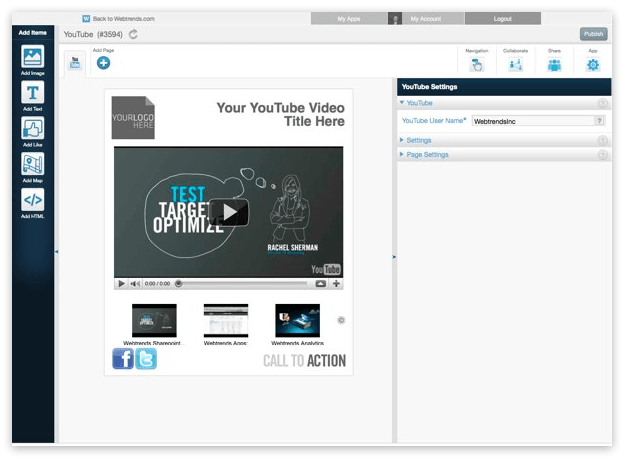Select the Webtrends Apps video thumbnail
Image resolution: width=624 pixels, height=458 pixels.
(x=226, y=321)
